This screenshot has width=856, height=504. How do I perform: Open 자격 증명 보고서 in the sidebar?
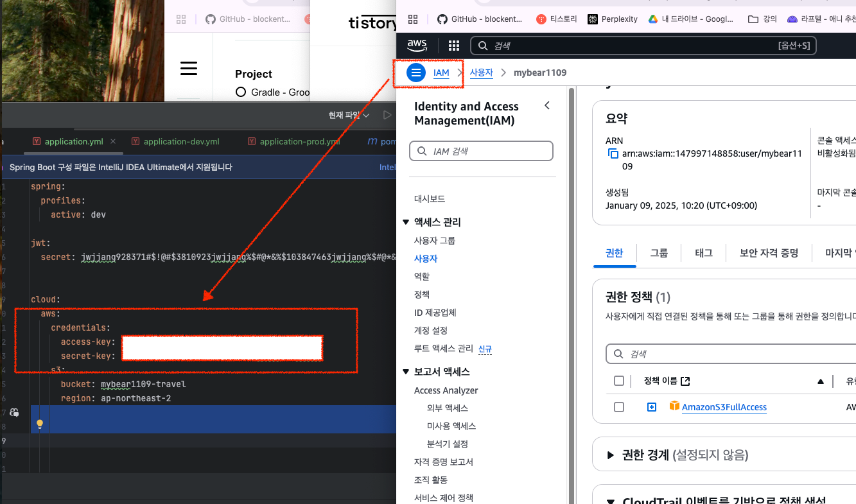[x=444, y=462]
